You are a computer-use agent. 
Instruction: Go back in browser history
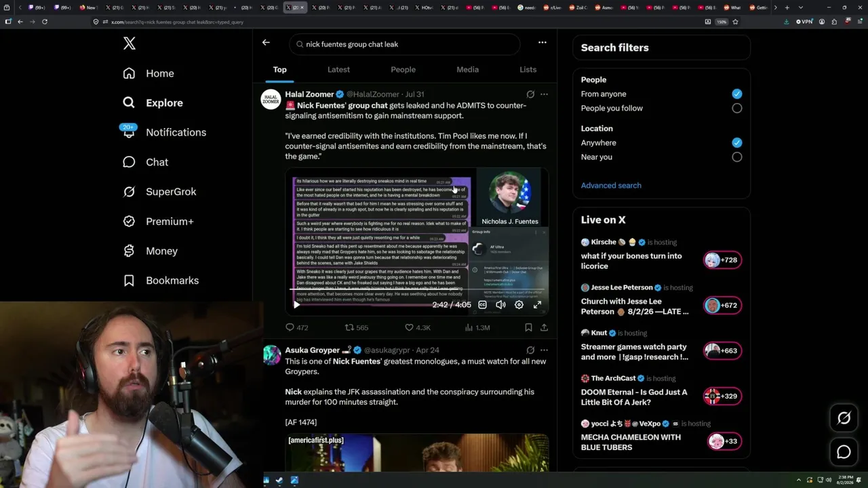20,22
